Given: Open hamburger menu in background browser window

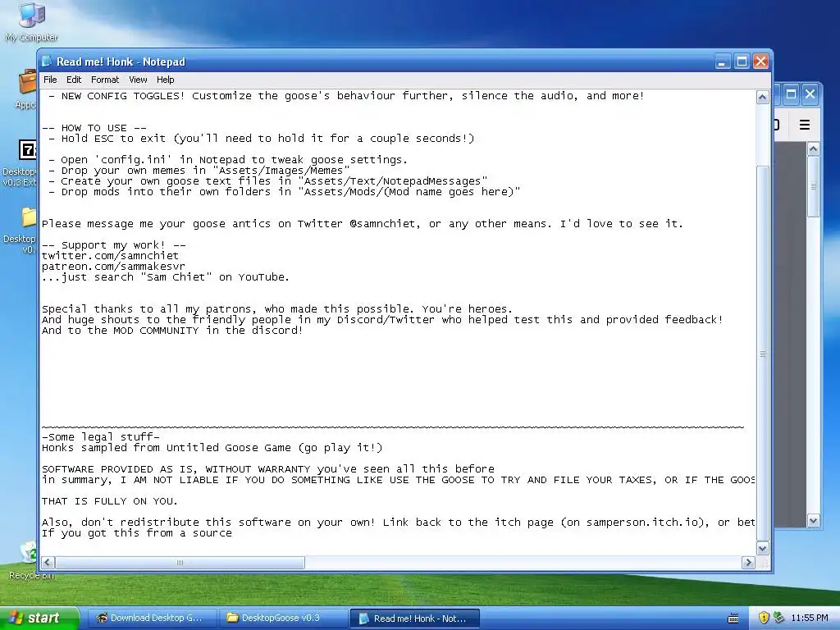Looking at the screenshot, I should (804, 125).
